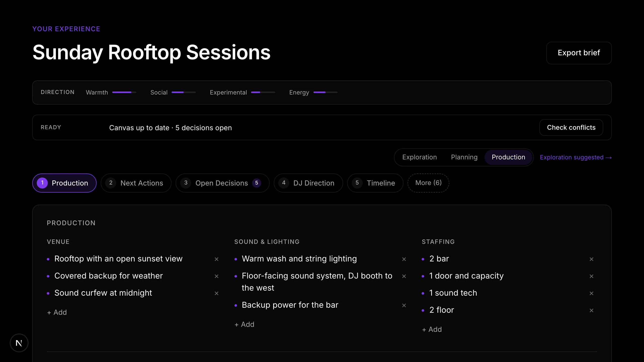Click the Export brief button
644x362 pixels.
click(579, 53)
